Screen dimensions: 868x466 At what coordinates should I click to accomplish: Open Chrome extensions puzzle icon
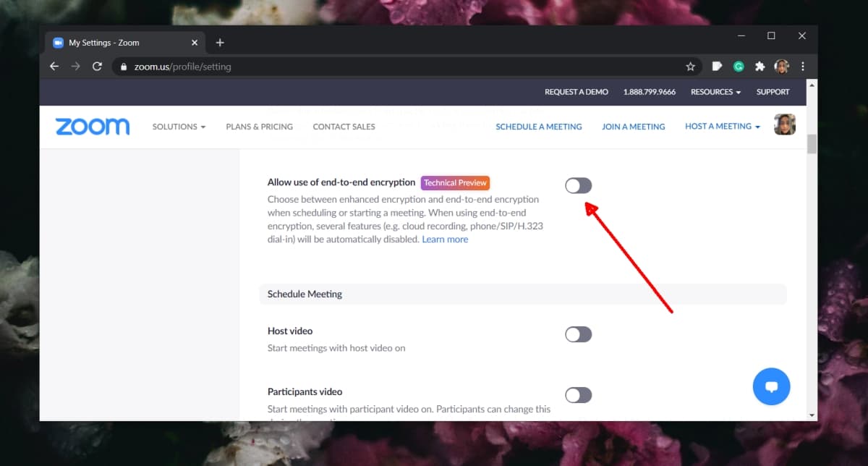(x=759, y=67)
